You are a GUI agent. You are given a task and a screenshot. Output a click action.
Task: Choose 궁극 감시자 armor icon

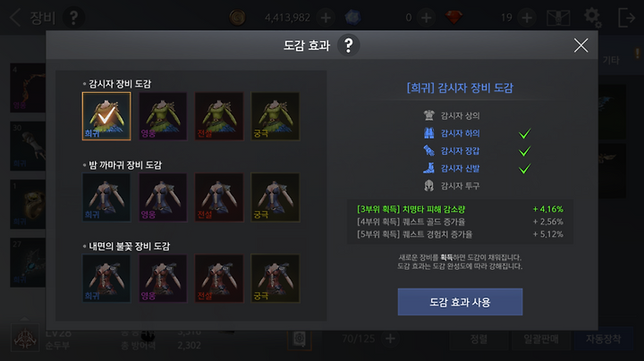coord(275,116)
